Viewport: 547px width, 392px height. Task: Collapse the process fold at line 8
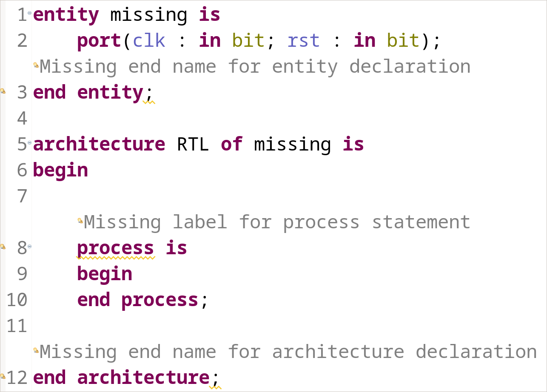coord(29,247)
